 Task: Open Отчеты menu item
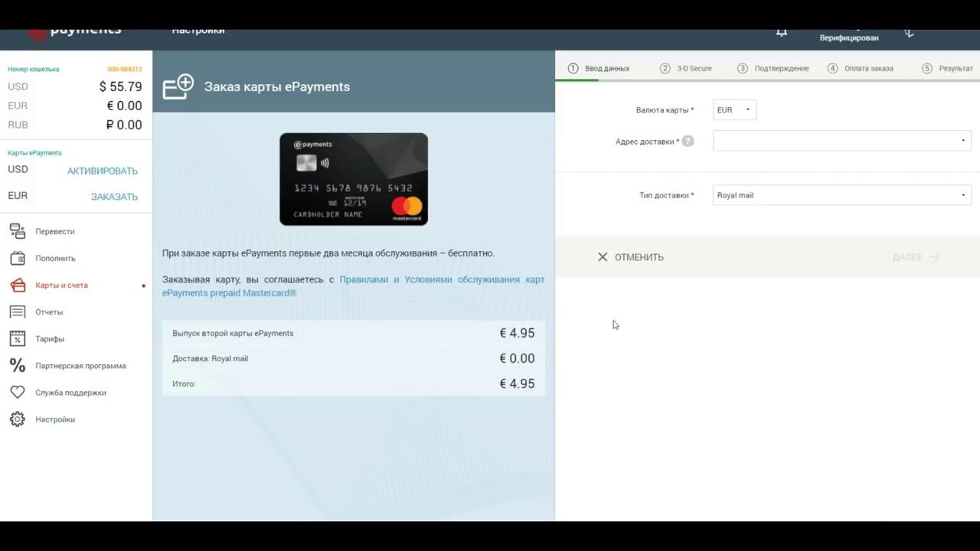[49, 311]
